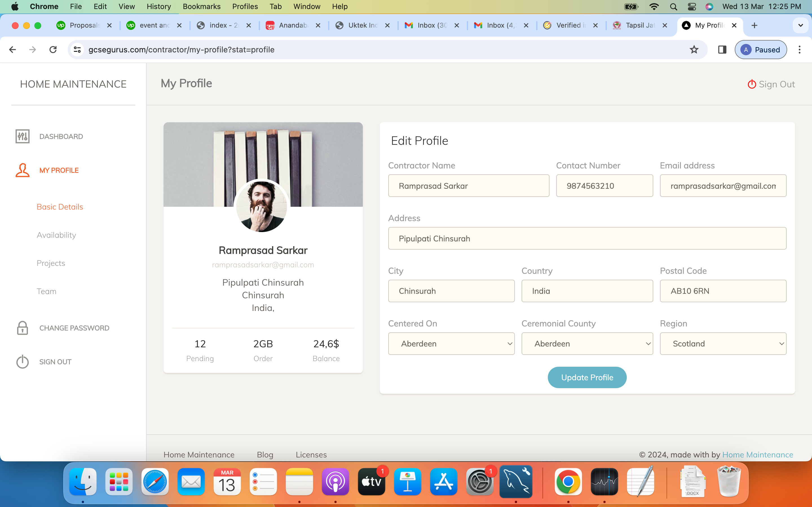Image resolution: width=812 pixels, height=507 pixels.
Task: Click the red power icon beside top Sign Out
Action: 752,84
